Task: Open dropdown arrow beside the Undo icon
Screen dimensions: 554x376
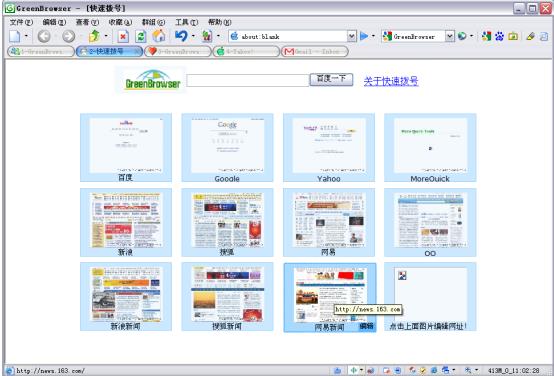Action: coord(193,36)
